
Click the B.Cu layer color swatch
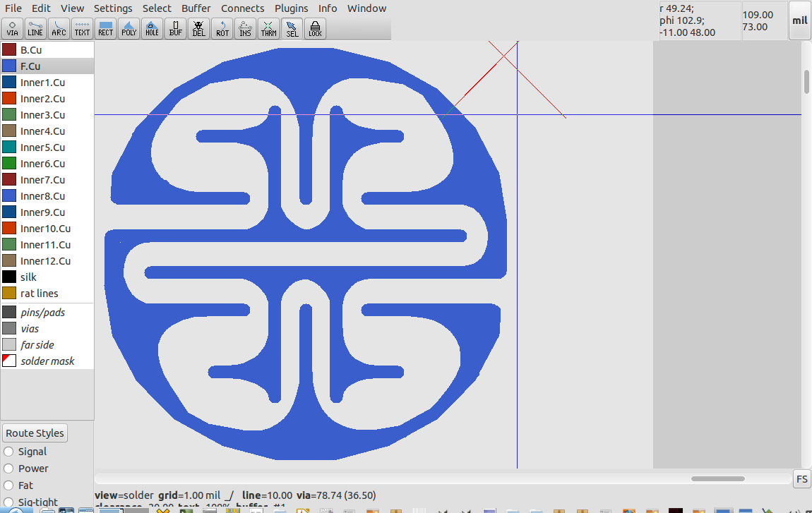(x=8, y=49)
